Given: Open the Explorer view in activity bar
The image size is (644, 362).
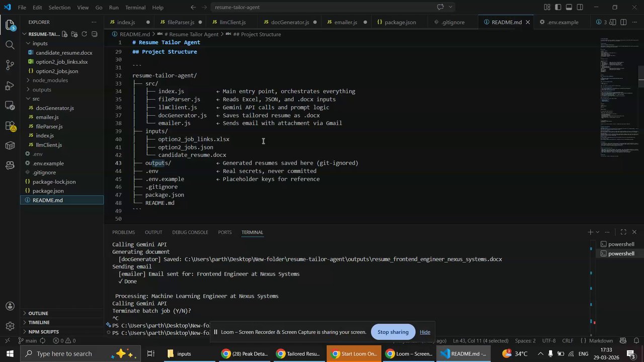Looking at the screenshot, I should [10, 24].
